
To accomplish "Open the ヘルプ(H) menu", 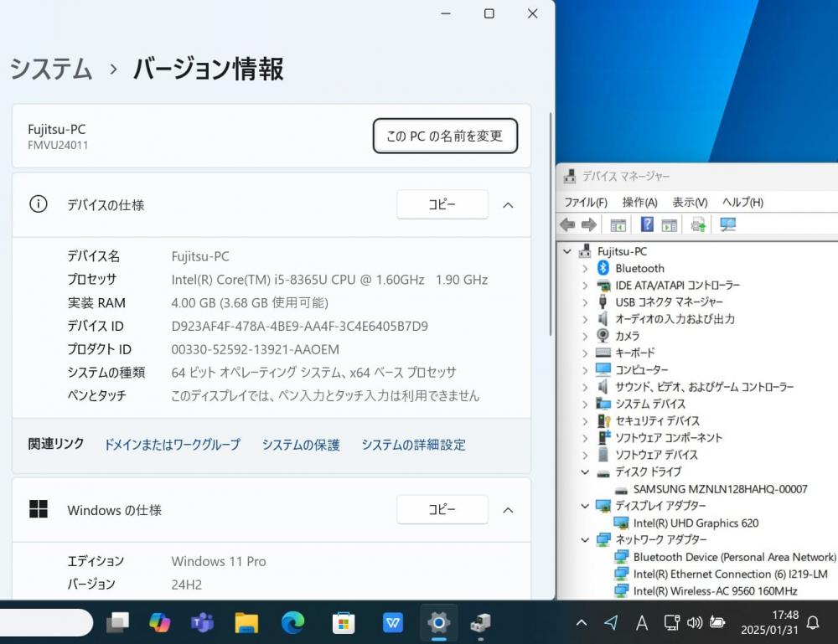I will click(742, 203).
